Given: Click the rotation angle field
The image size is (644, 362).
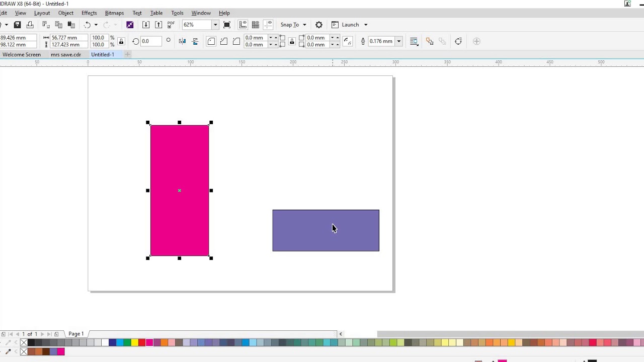Looking at the screenshot, I should (152, 41).
